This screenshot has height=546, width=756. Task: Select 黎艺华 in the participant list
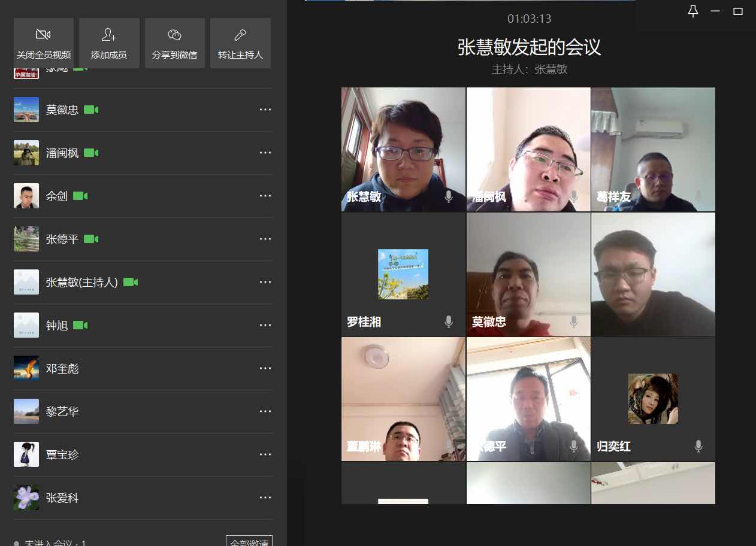click(62, 411)
